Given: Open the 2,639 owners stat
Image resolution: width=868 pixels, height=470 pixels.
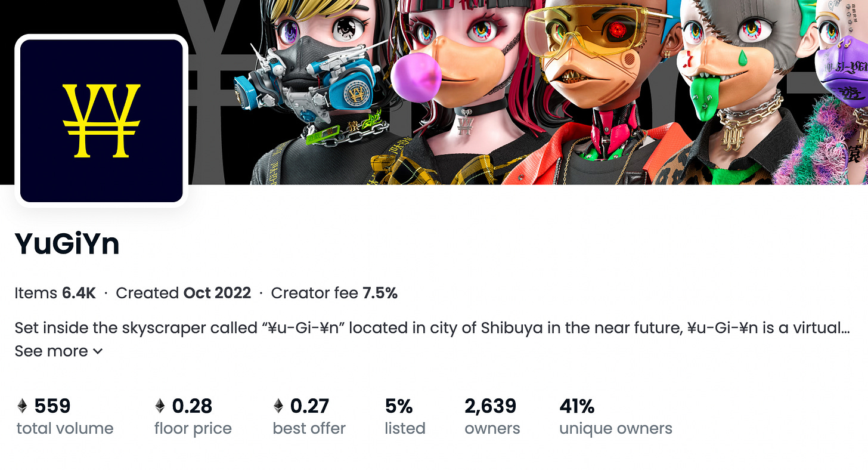Looking at the screenshot, I should click(492, 416).
